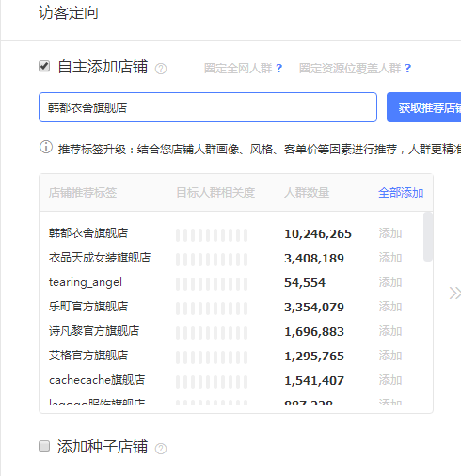
Task: Open help icon beside 添加种子店铺
Action: 161,449
